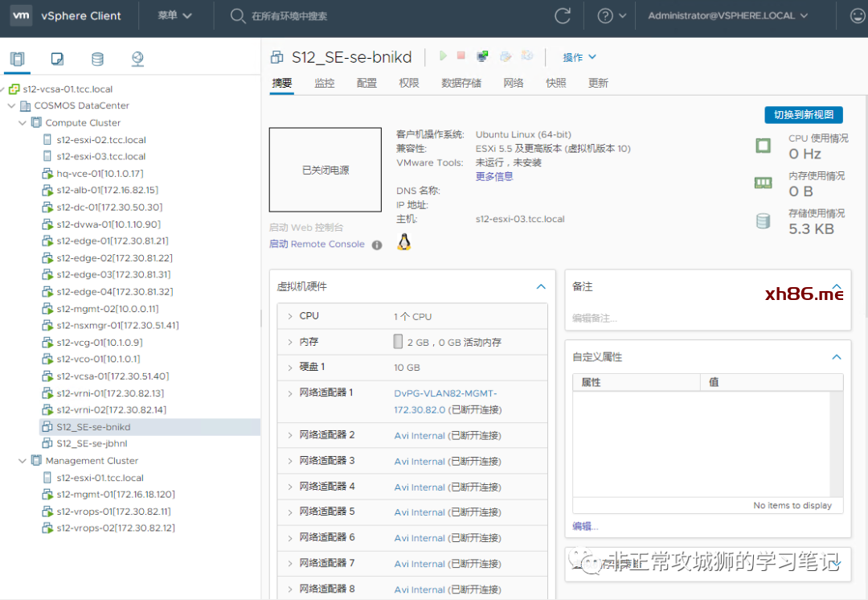Collapse the 虚拟机硬件 panel

coord(541,286)
